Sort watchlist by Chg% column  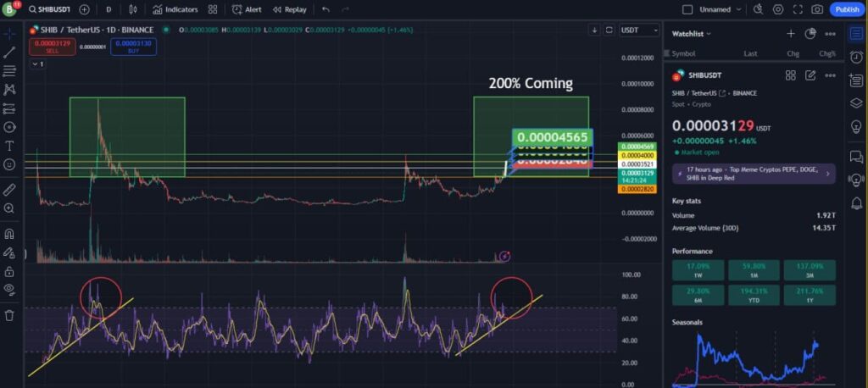(x=827, y=53)
